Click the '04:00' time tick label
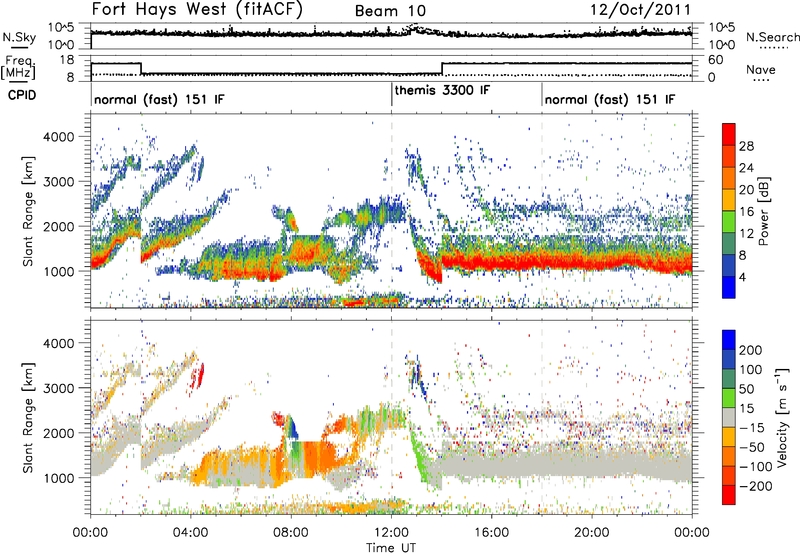800x554 pixels. [190, 533]
